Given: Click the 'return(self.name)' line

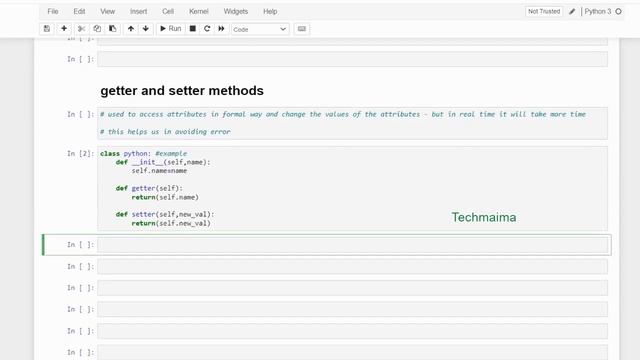Looking at the screenshot, I should pyautogui.click(x=165, y=197).
